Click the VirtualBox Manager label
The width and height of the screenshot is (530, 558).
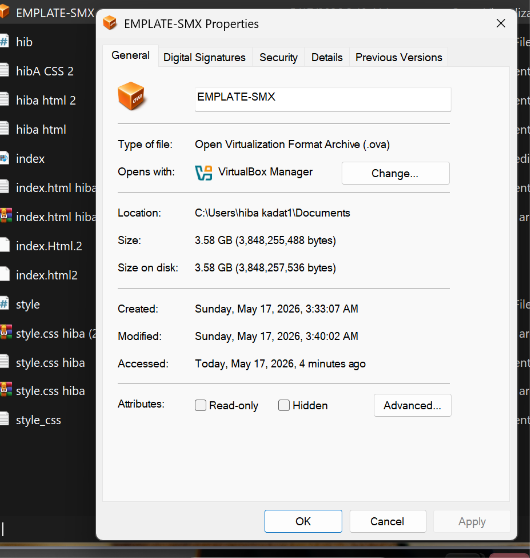(266, 172)
